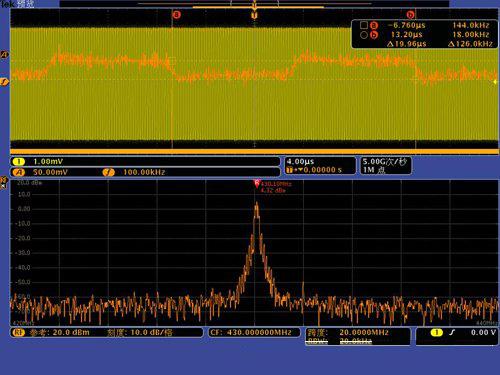Image resolution: width=500 pixels, height=375 pixels.
Task: Select the orange f frequency trace badge
Action: (109, 172)
